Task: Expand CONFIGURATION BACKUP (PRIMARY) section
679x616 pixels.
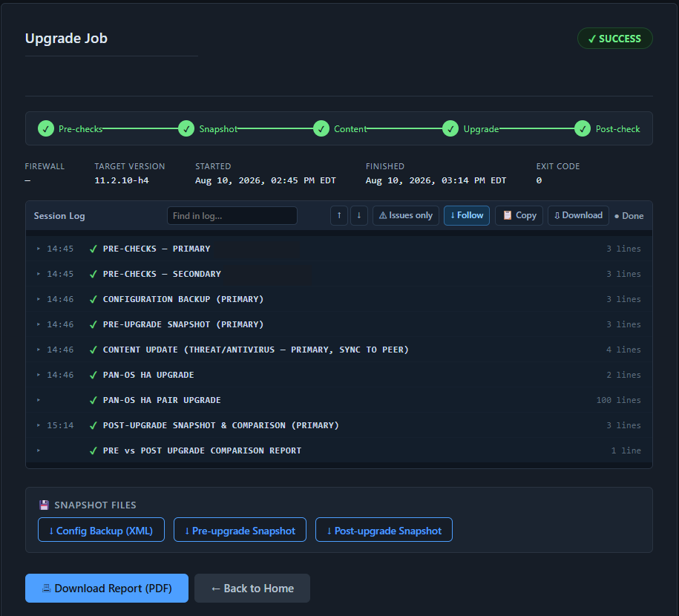Action: 39,299
